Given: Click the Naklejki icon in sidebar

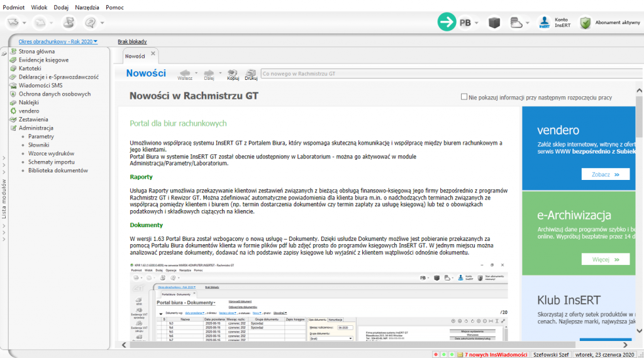Looking at the screenshot, I should click(13, 103).
